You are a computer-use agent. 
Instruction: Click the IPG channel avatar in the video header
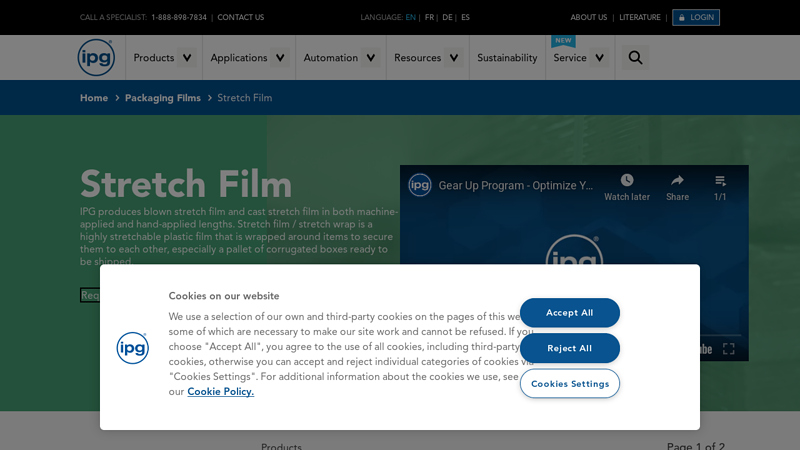pyautogui.click(x=420, y=185)
